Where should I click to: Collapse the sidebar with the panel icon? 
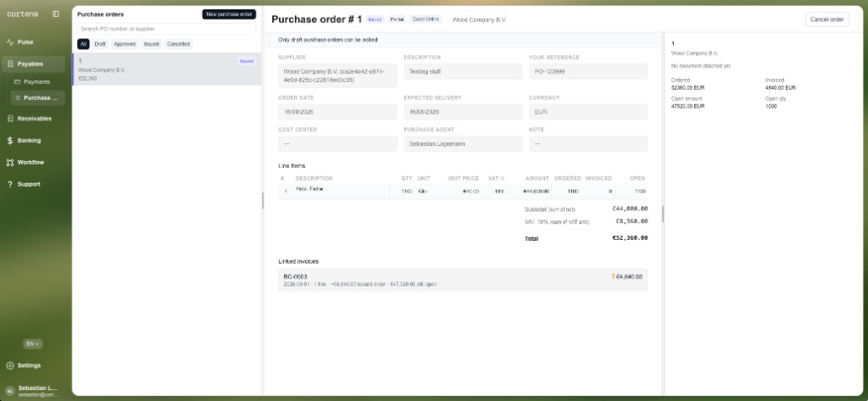[56, 14]
